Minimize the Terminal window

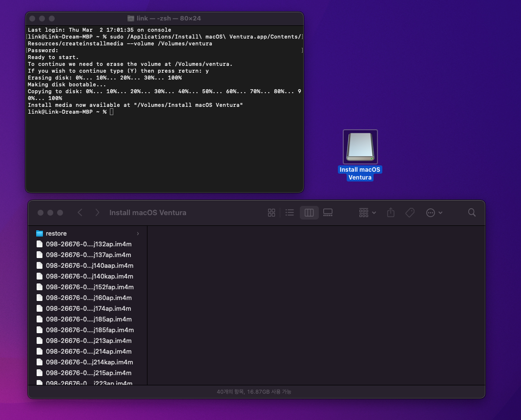pyautogui.click(x=42, y=19)
